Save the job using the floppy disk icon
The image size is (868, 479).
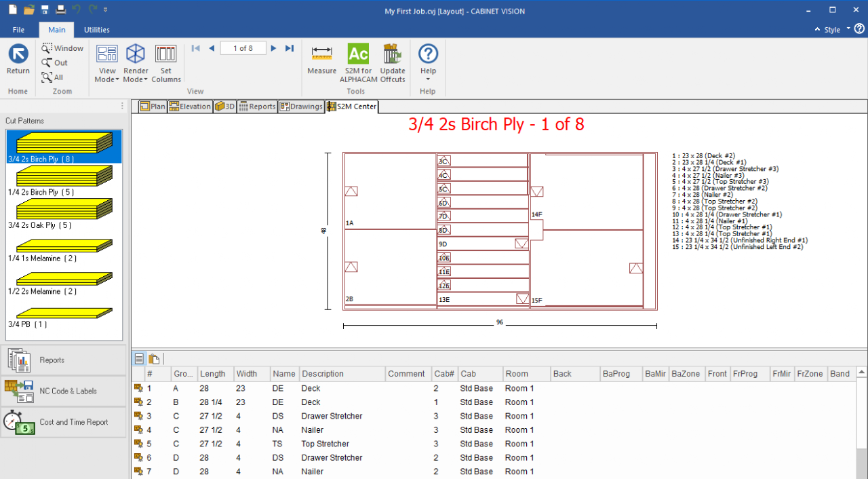click(45, 10)
